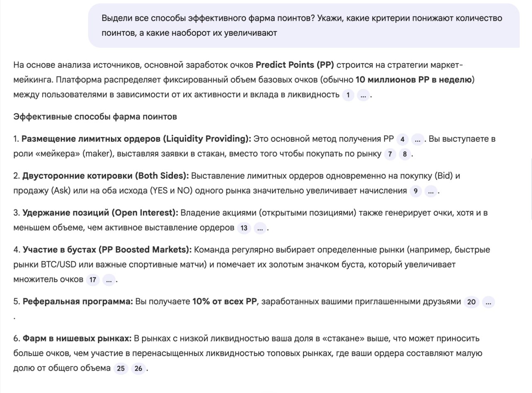The image size is (532, 393).
Task: Open citation 1 in the intro paragraph
Action: click(347, 95)
